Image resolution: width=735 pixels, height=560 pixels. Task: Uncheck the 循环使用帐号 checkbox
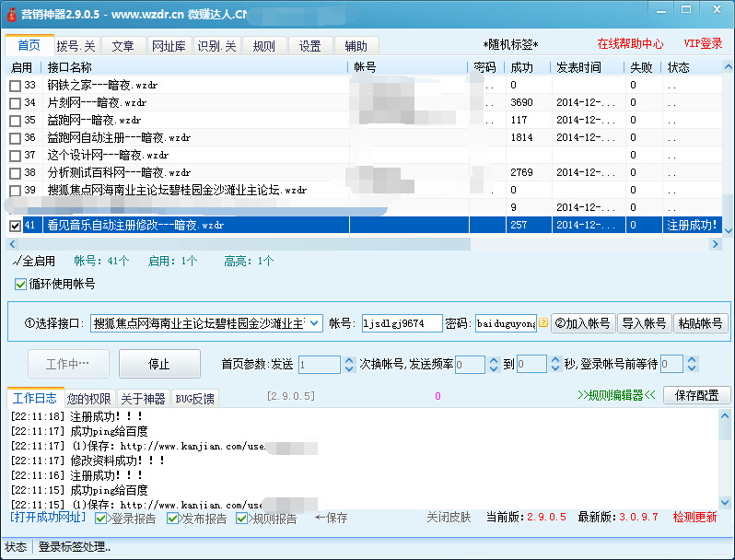(21, 284)
